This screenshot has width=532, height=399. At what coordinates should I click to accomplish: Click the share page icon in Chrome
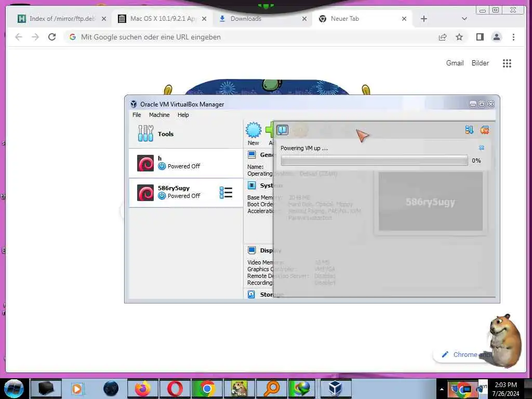[x=443, y=37]
